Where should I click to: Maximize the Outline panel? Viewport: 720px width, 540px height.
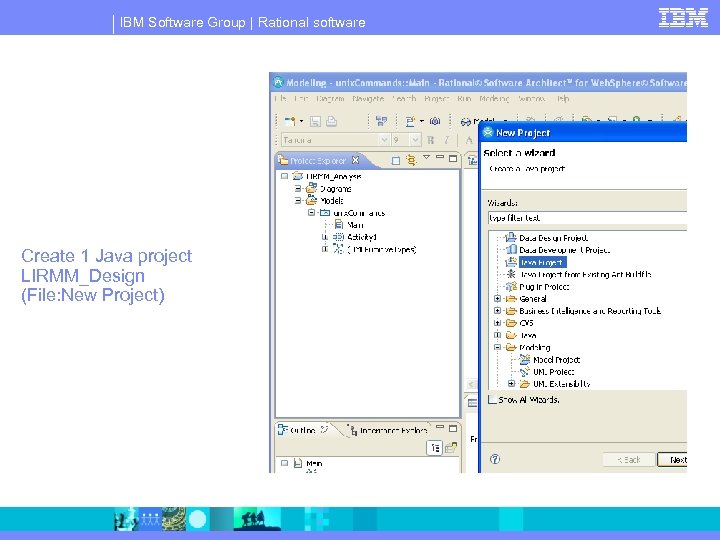(x=453, y=428)
